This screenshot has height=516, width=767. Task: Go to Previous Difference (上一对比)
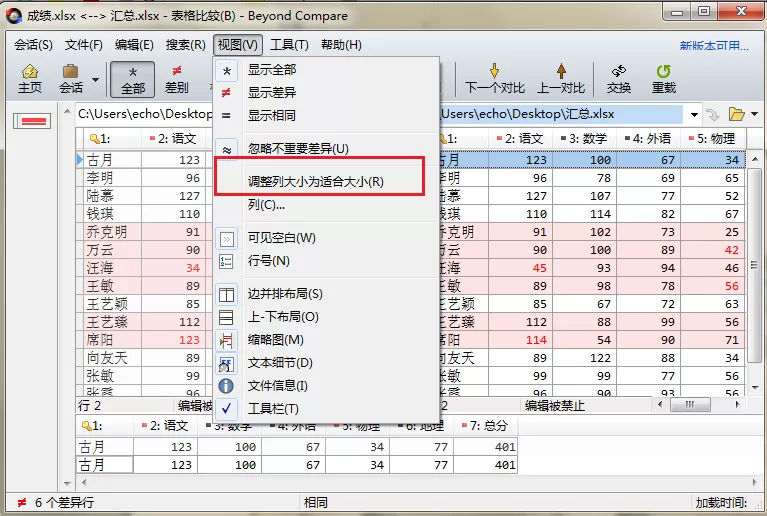[561, 79]
